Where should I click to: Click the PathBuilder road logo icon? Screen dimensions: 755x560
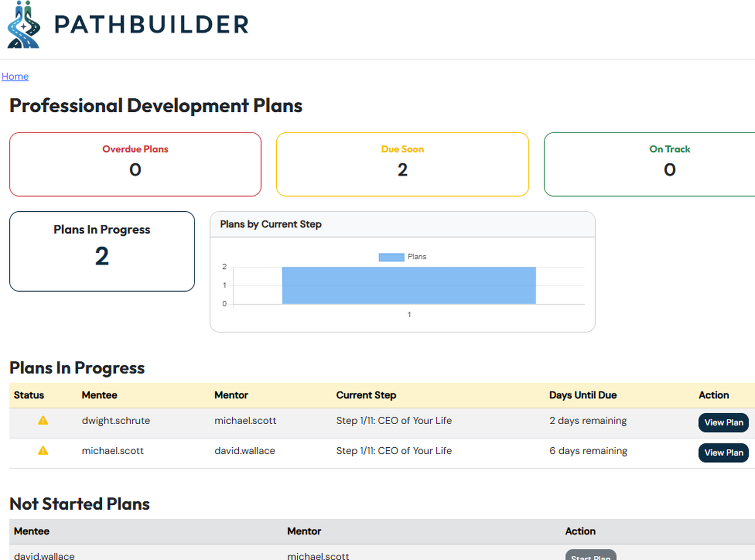coord(24,25)
